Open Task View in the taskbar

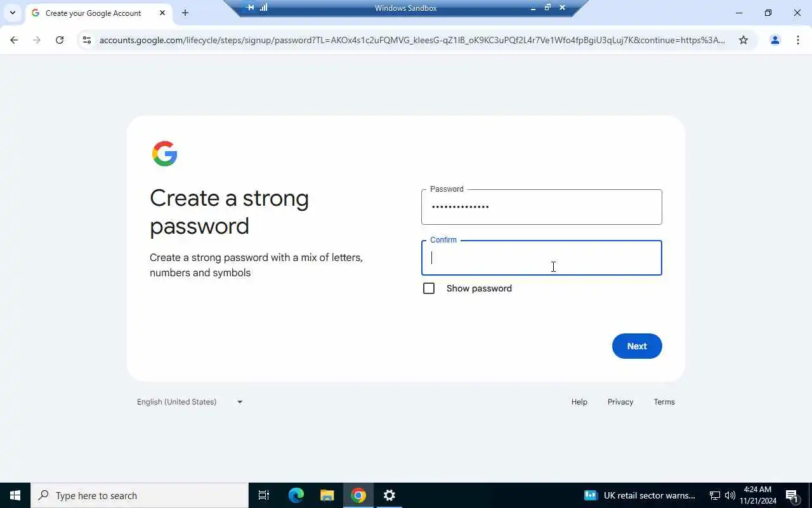[x=264, y=495]
